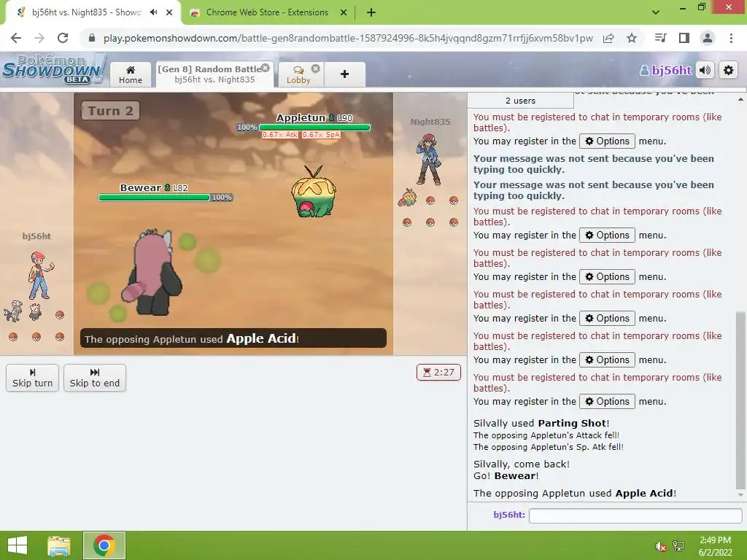The image size is (747, 560).
Task: Switch to Chrome Web Store tab
Action: click(267, 12)
